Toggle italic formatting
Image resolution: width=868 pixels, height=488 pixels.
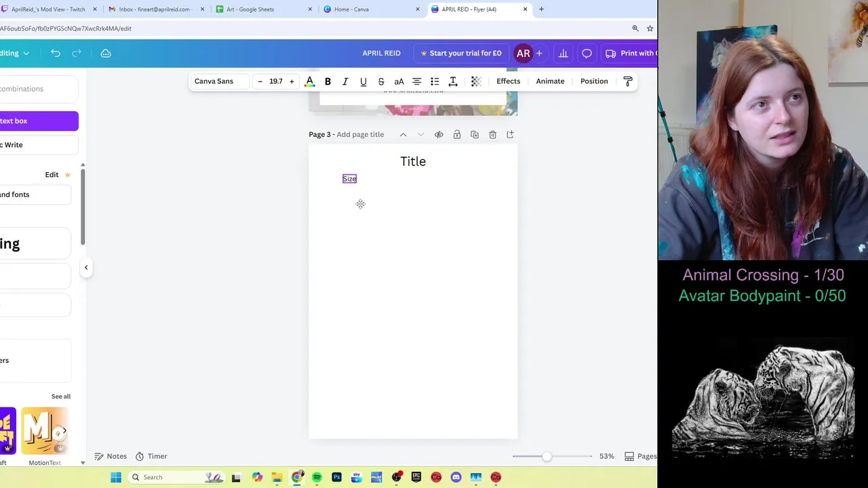(345, 81)
